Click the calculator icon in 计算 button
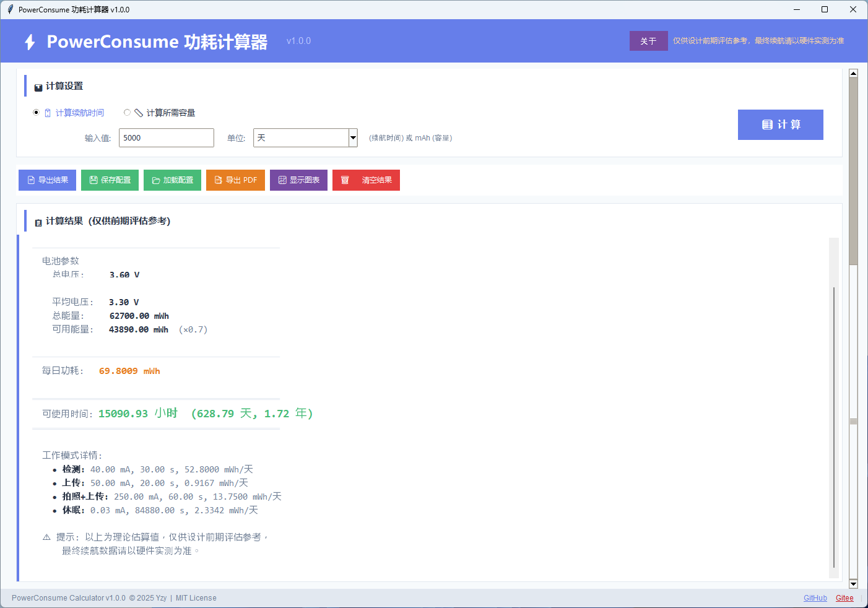This screenshot has height=608, width=868. coord(767,124)
